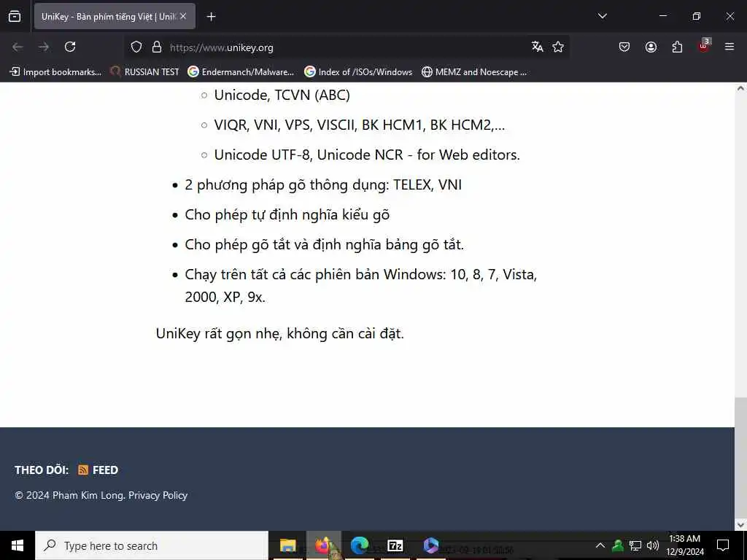The height and width of the screenshot is (560, 747).
Task: Launch Microsoft Edge from taskbar
Action: (x=359, y=545)
